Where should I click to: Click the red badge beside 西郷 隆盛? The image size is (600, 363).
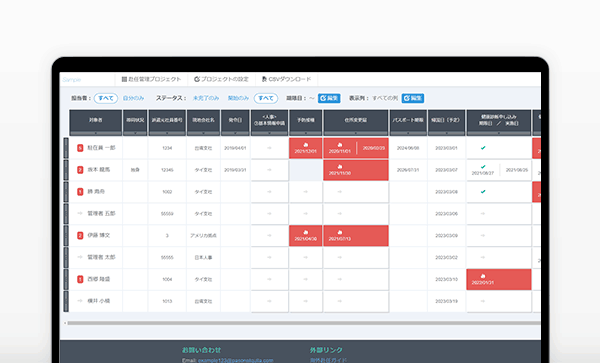pos(80,279)
